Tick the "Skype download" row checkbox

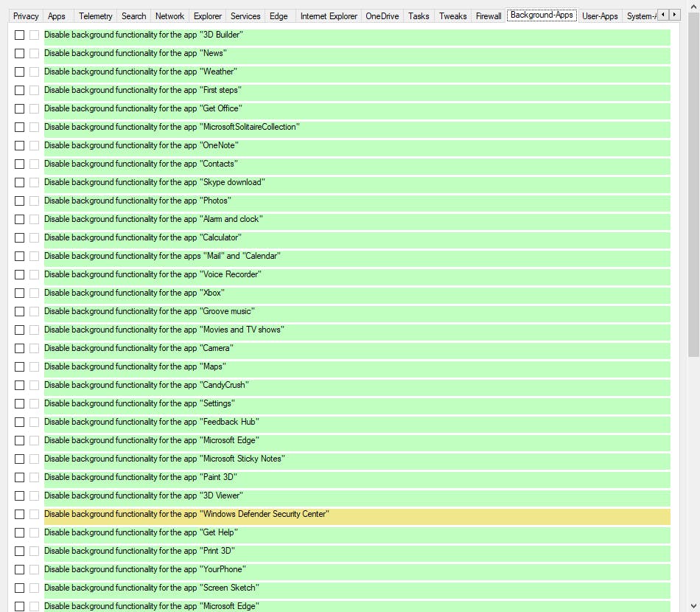(19, 182)
